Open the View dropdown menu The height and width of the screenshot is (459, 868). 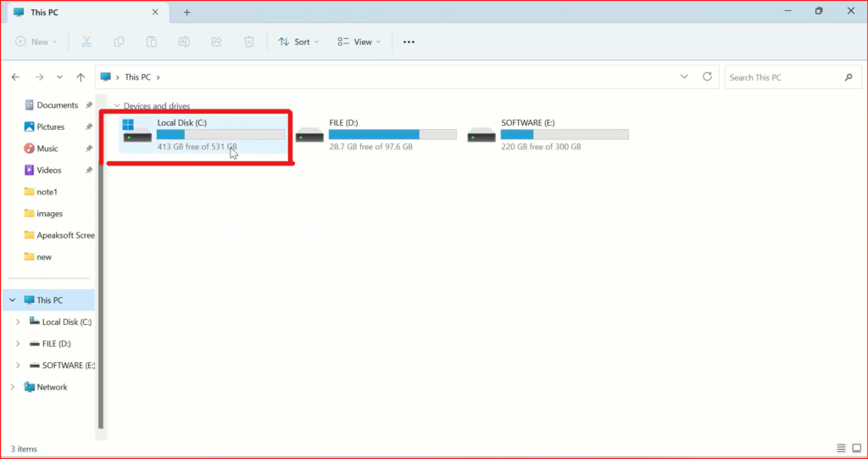point(359,42)
